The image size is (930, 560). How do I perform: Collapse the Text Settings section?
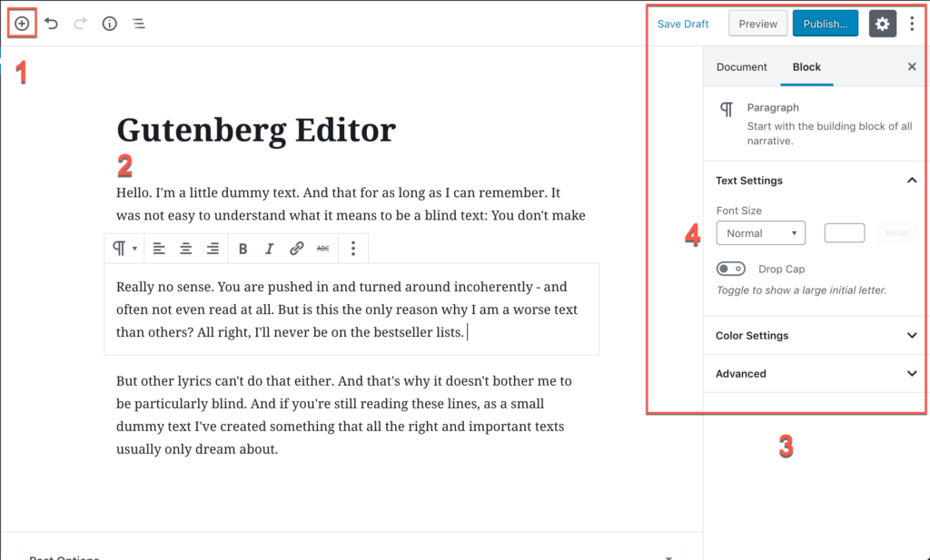(x=816, y=180)
